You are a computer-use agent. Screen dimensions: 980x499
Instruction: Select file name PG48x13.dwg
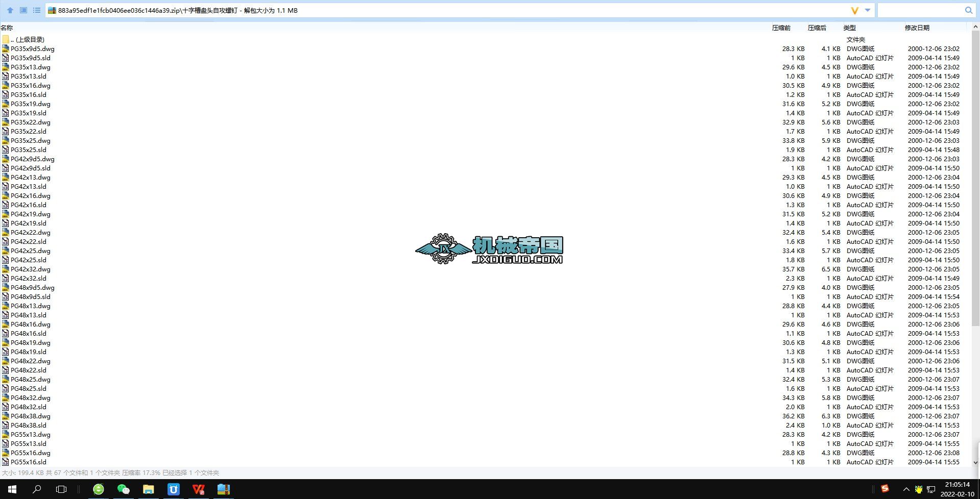tap(31, 306)
